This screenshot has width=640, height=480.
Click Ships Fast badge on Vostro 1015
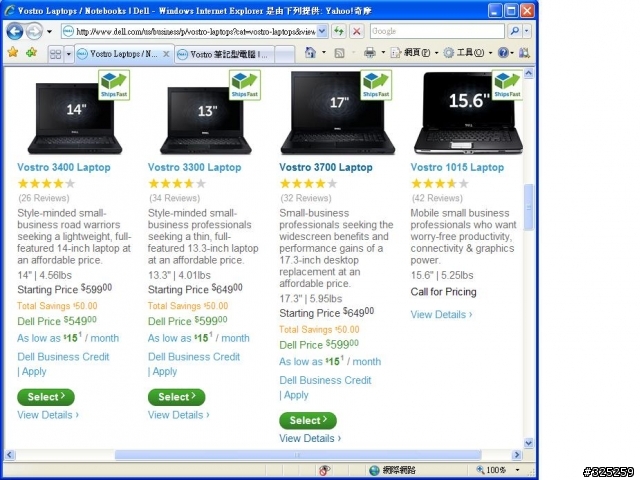pyautogui.click(x=507, y=85)
